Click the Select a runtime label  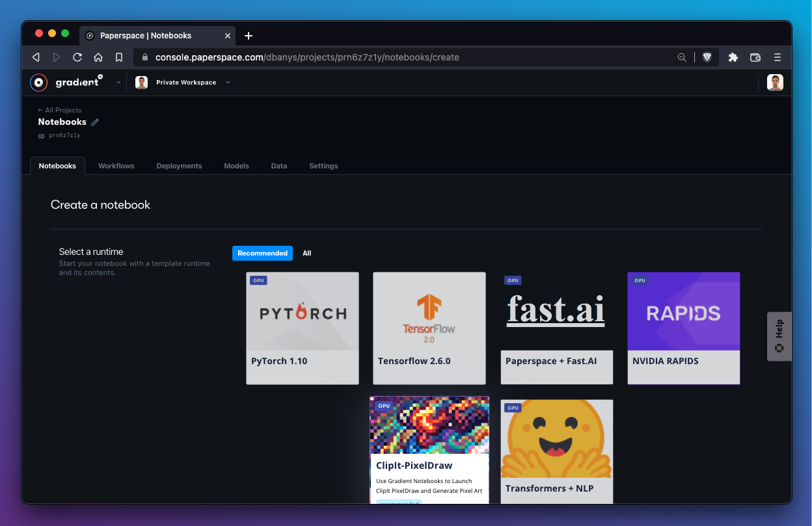pyautogui.click(x=91, y=252)
